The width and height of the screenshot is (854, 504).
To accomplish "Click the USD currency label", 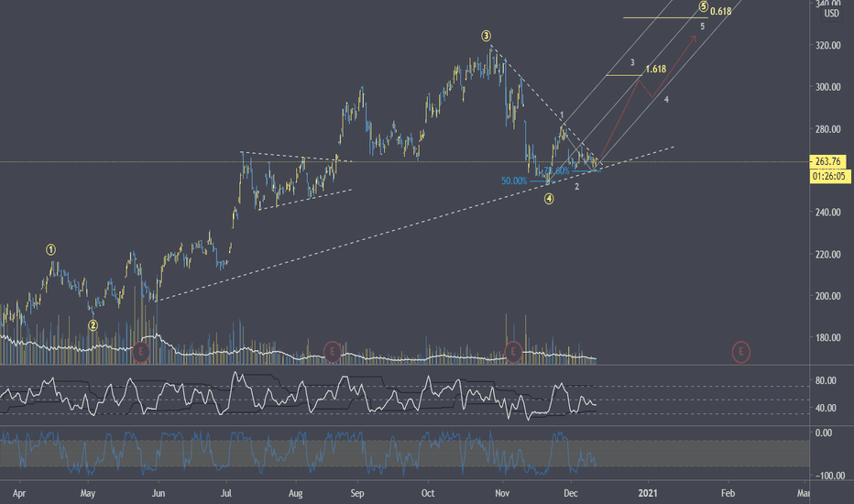I will [x=831, y=14].
